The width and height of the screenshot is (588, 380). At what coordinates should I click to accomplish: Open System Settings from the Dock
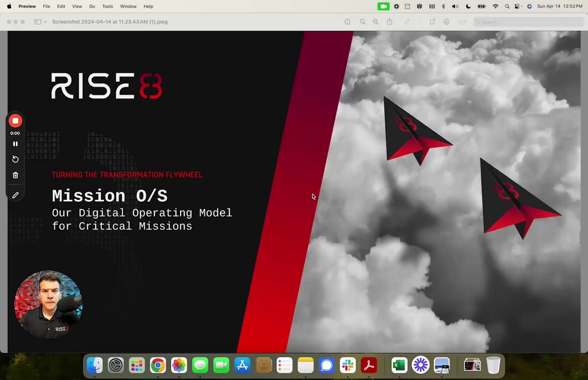coord(116,365)
